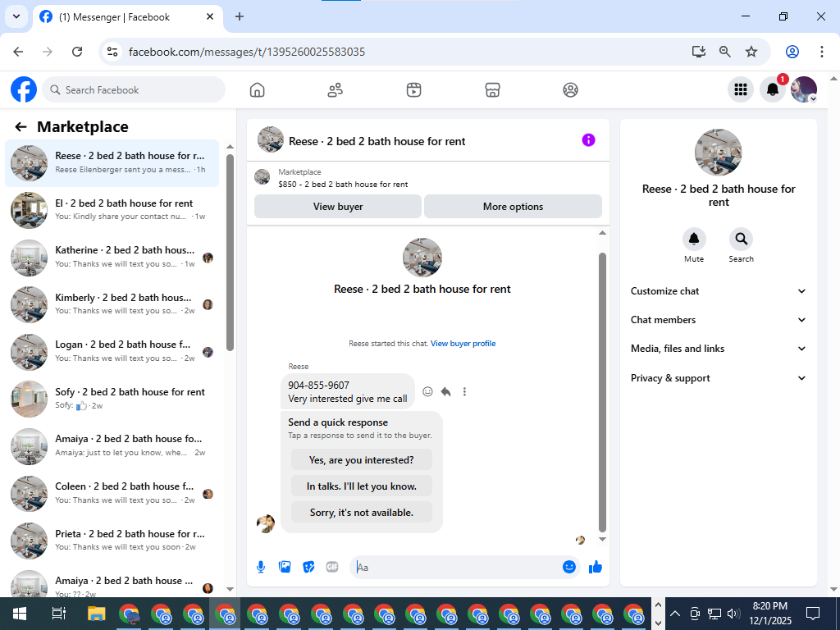Send quick response 'Sorry, it's not available.'
This screenshot has height=630, width=840.
tap(362, 513)
